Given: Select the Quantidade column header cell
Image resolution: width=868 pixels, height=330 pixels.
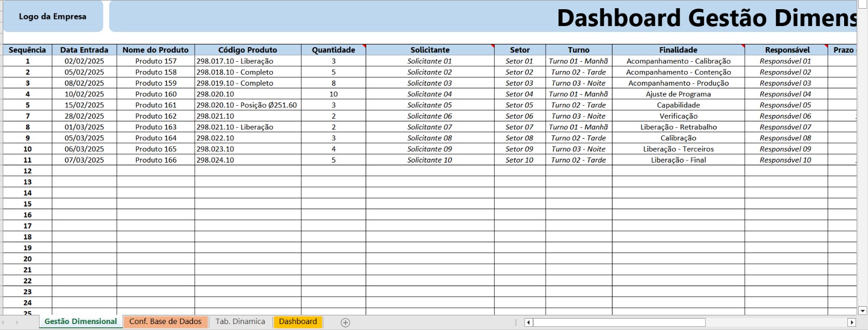Looking at the screenshot, I should click(333, 50).
